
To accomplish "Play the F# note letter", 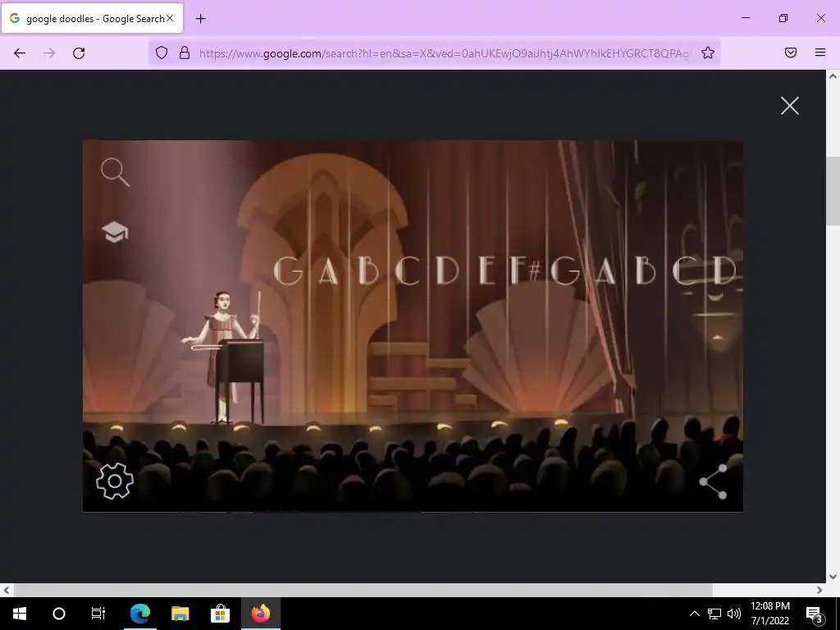I will click(525, 271).
